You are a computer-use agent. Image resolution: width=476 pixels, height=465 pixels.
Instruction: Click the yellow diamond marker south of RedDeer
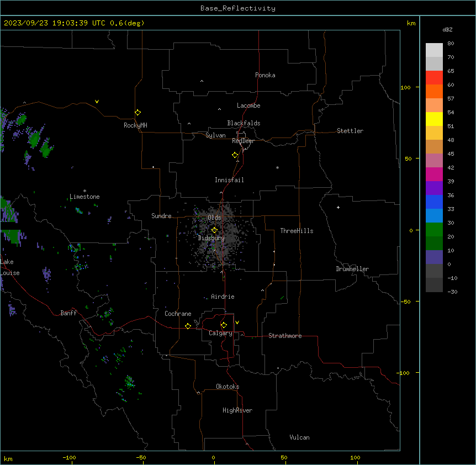[235, 155]
